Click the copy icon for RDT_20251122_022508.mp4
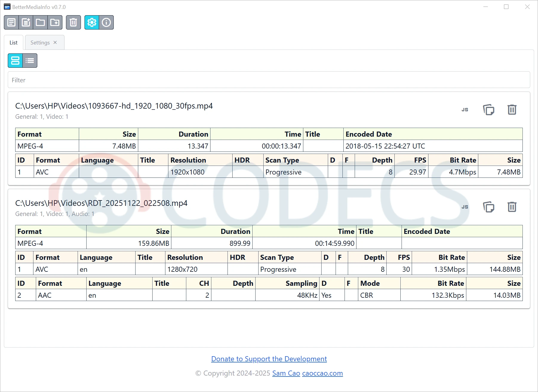 click(488, 207)
